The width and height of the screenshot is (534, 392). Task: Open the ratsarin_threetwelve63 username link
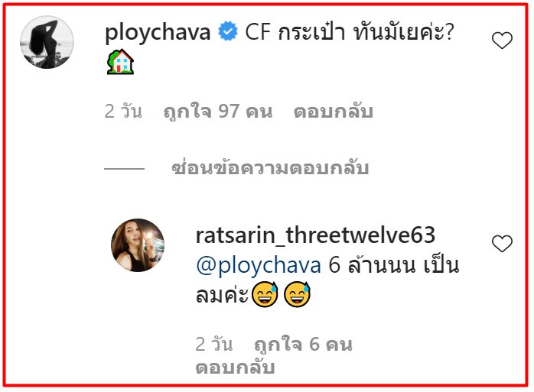pyautogui.click(x=315, y=235)
